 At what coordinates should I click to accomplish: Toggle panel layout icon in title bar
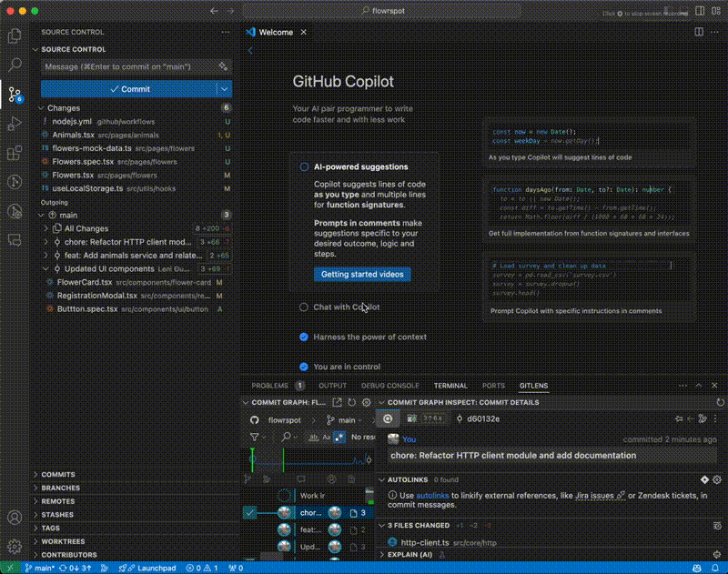click(700, 11)
